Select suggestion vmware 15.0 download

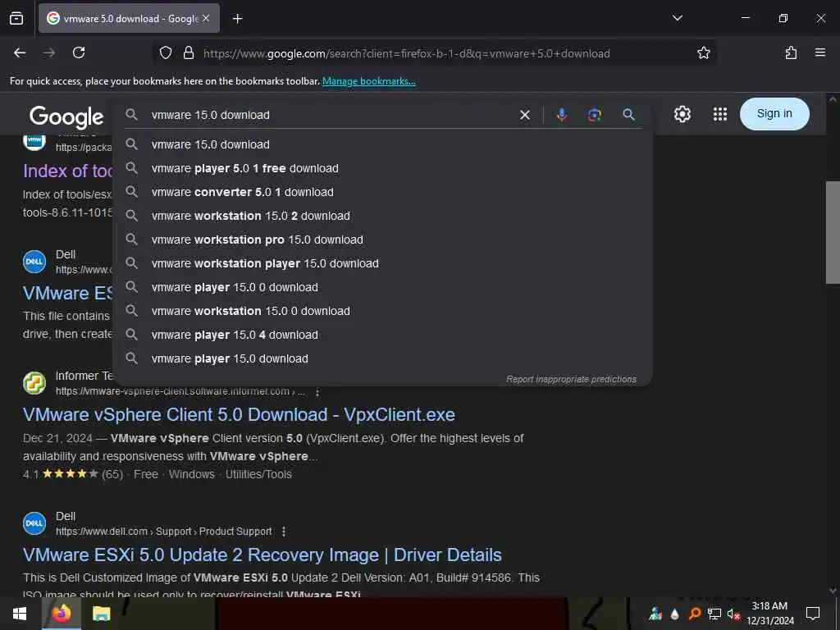(382, 144)
